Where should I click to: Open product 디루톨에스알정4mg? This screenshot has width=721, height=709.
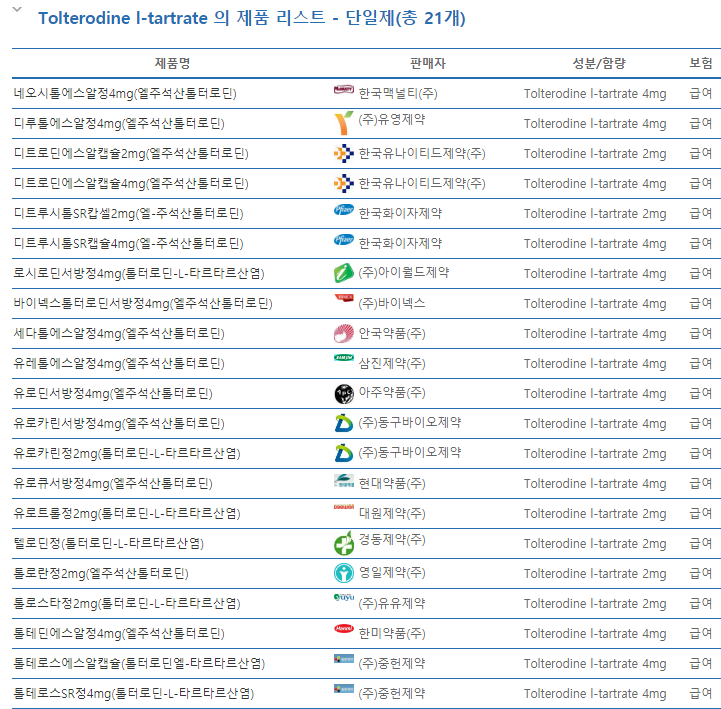coord(119,124)
